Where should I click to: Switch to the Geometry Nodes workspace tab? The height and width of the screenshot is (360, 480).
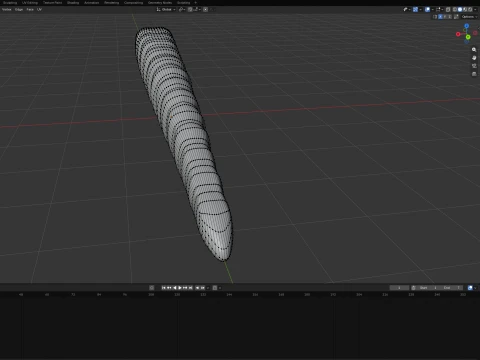[x=160, y=3]
